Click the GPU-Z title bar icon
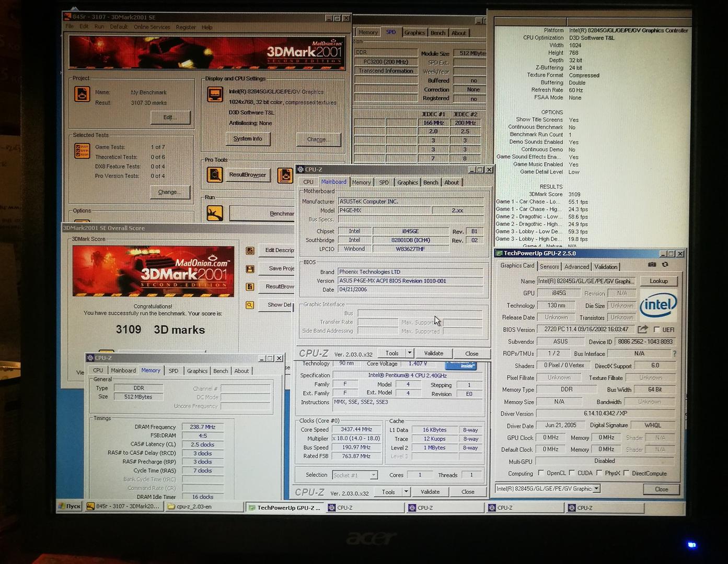 pos(499,253)
